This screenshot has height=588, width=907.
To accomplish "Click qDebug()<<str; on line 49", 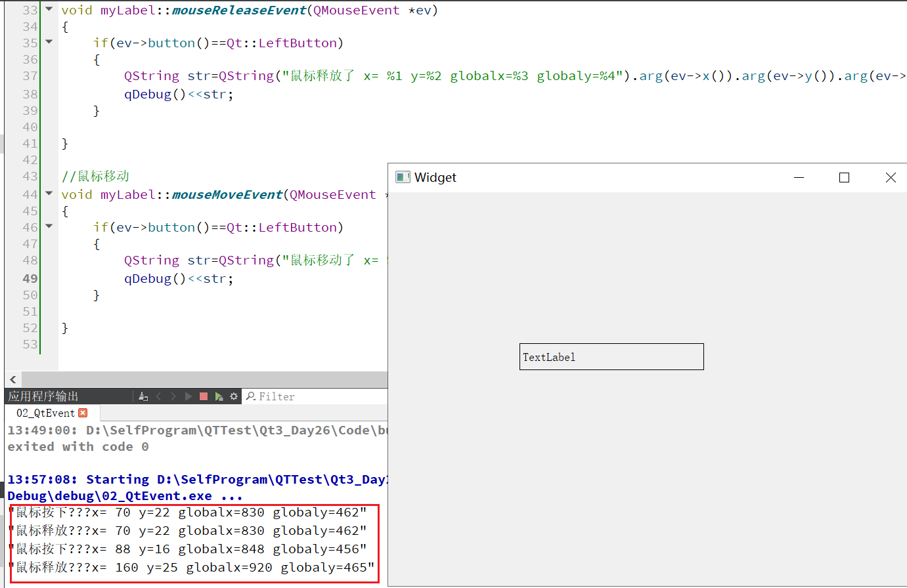I will tap(179, 279).
